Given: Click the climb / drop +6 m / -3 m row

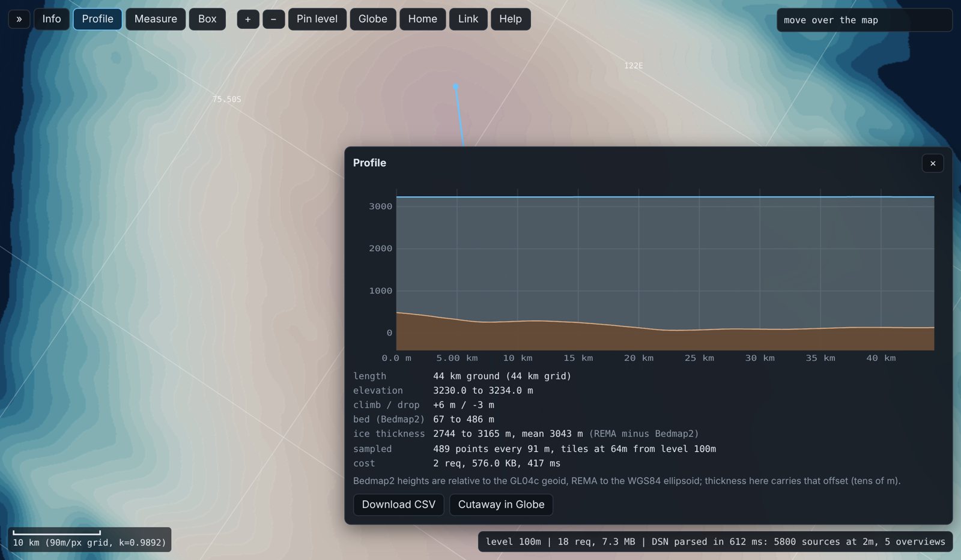Looking at the screenshot, I should 424,405.
